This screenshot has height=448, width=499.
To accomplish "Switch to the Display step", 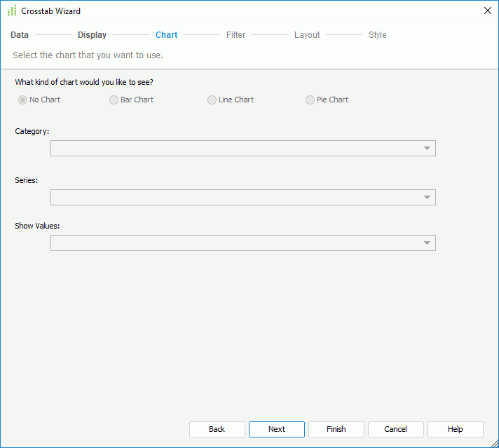I will (x=92, y=35).
